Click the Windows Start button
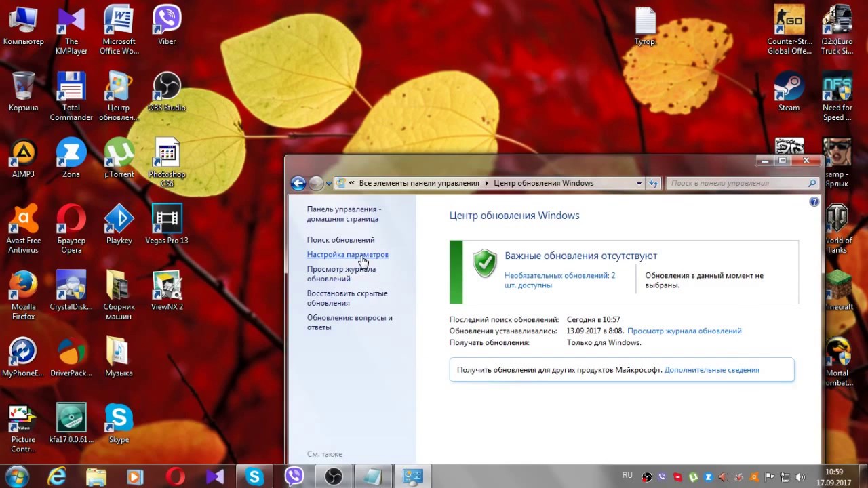 [17, 476]
